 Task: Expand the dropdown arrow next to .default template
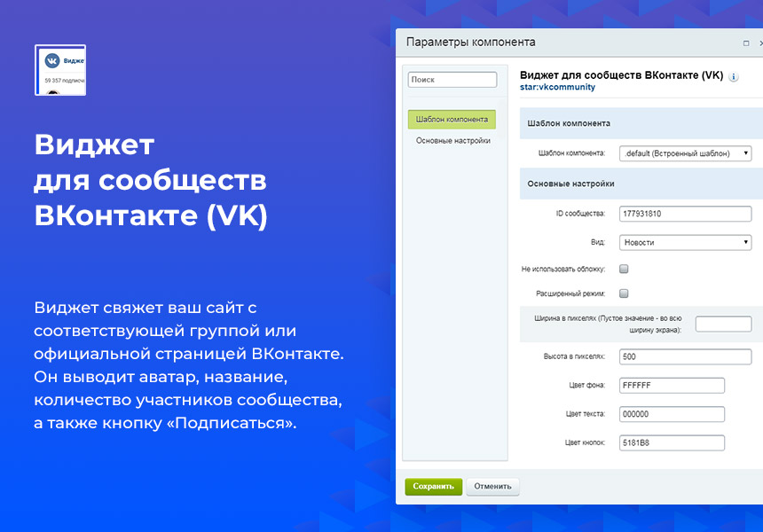pyautogui.click(x=745, y=153)
